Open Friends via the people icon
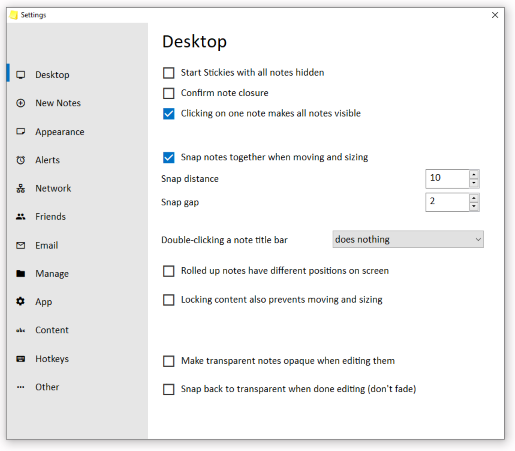Image resolution: width=515 pixels, height=451 pixels. (21, 217)
